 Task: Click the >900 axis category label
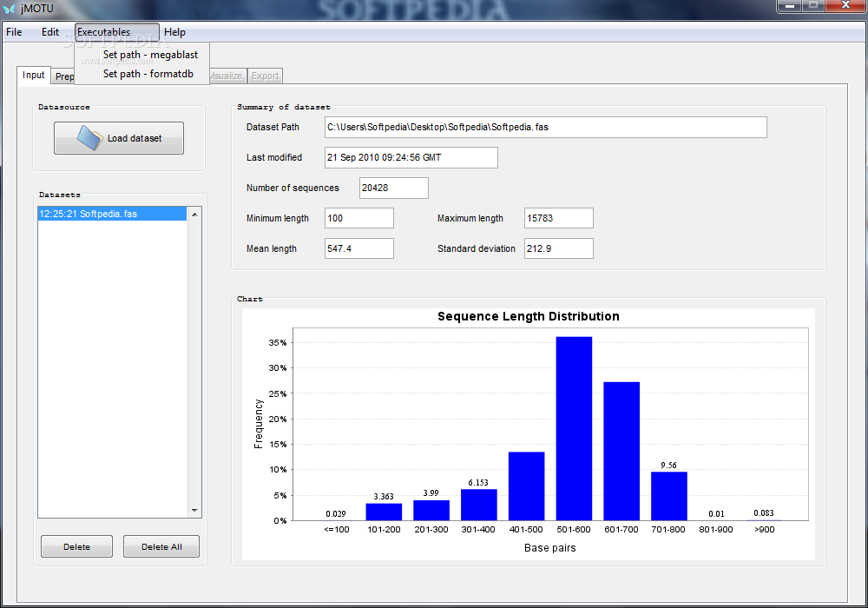pos(764,530)
